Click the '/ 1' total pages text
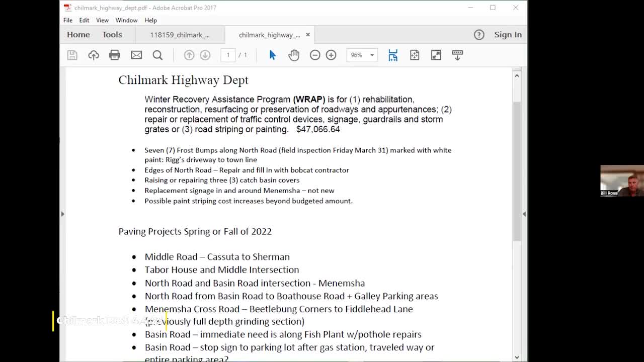Viewport: 644px width, 362px height. pyautogui.click(x=243, y=55)
